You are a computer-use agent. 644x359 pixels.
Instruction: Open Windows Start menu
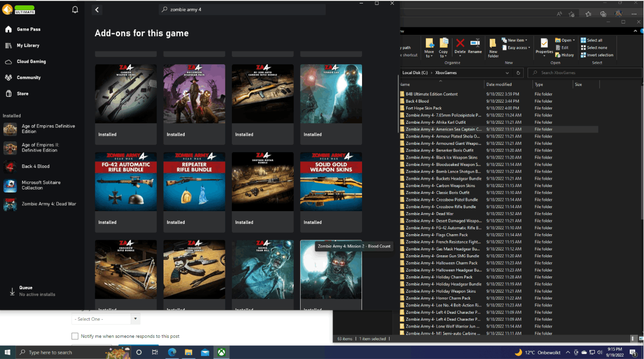pos(8,352)
